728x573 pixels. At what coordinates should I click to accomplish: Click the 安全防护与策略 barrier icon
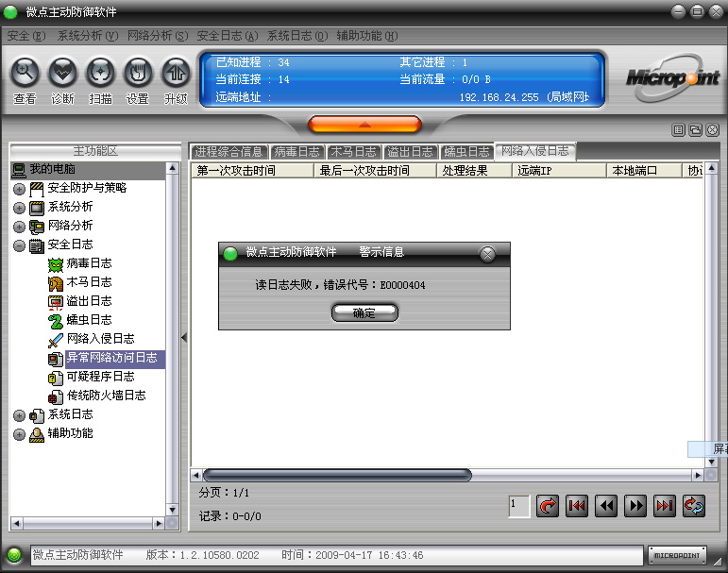pos(37,189)
